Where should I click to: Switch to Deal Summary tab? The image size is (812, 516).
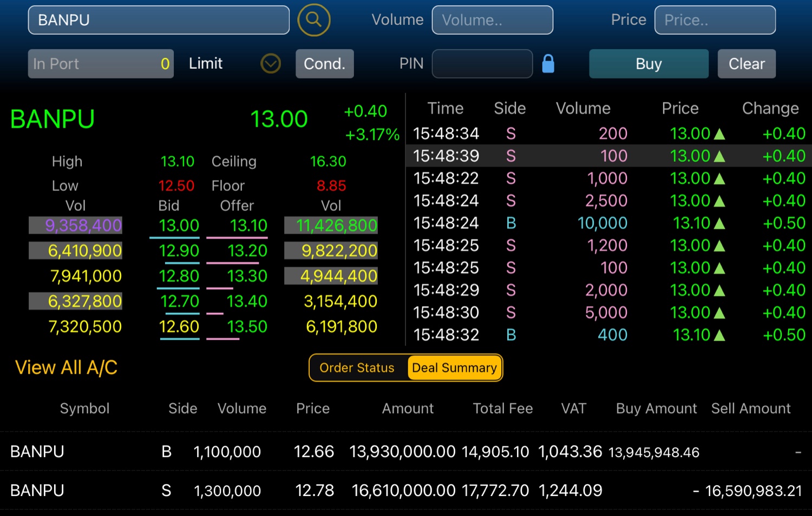pyautogui.click(x=454, y=368)
